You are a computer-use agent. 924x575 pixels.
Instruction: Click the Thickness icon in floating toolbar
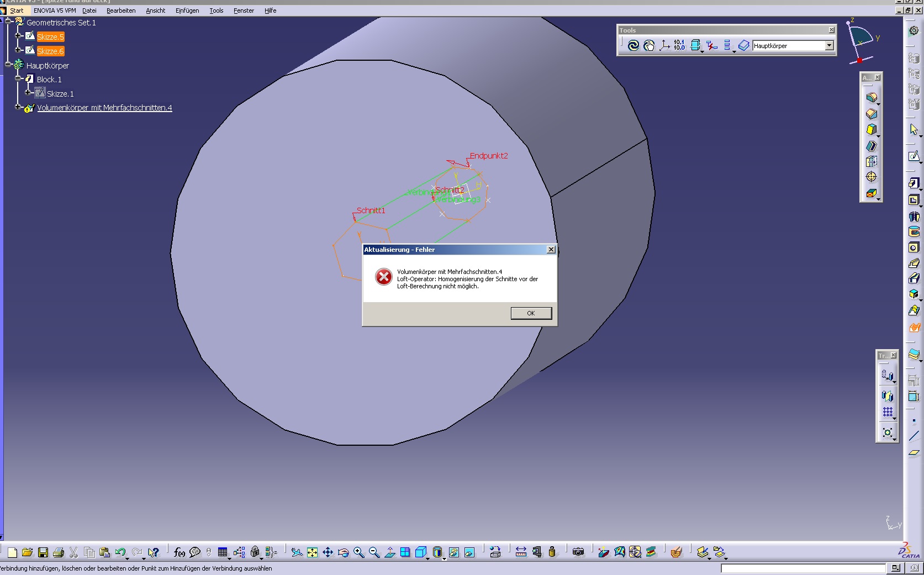(872, 161)
